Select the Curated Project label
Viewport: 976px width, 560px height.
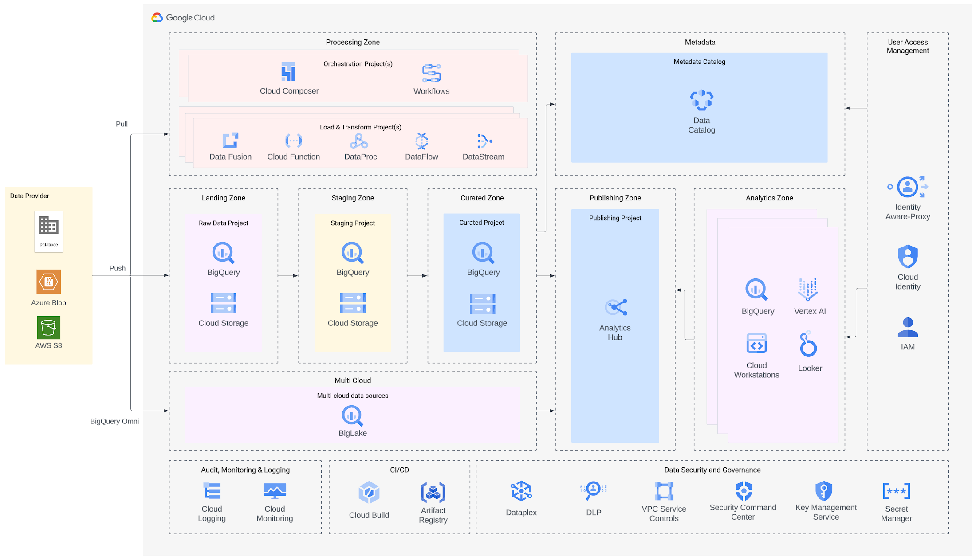[482, 223]
